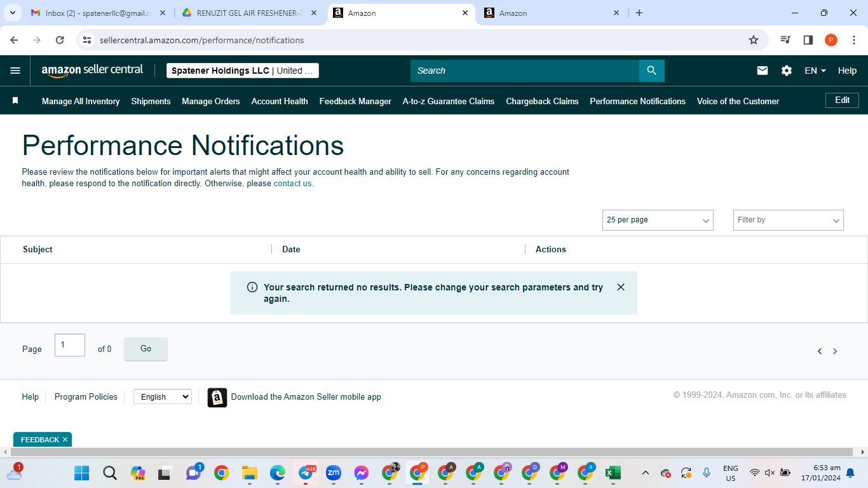Viewport: 868px width, 488px height.
Task: Open Feedback Manager
Action: coord(355,101)
